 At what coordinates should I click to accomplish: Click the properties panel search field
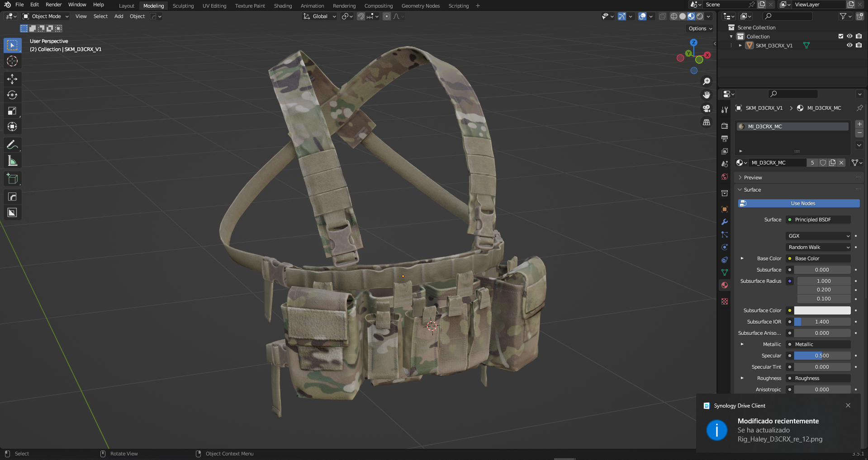[x=793, y=94]
